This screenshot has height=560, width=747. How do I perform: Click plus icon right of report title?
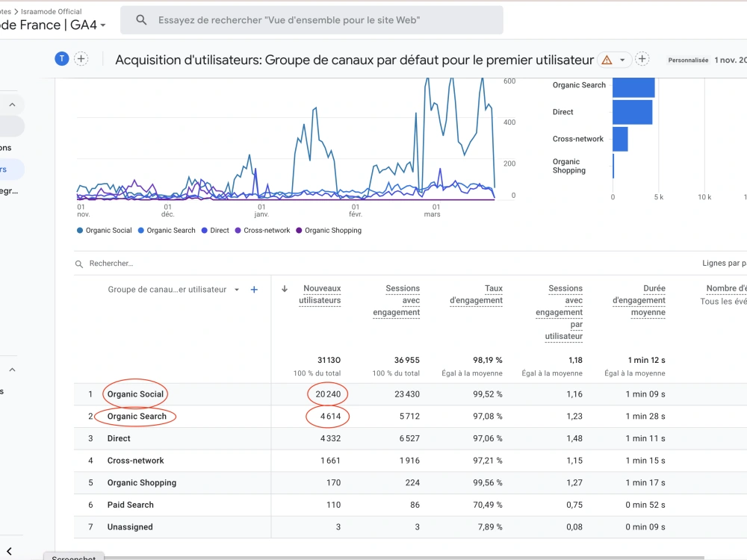point(642,59)
